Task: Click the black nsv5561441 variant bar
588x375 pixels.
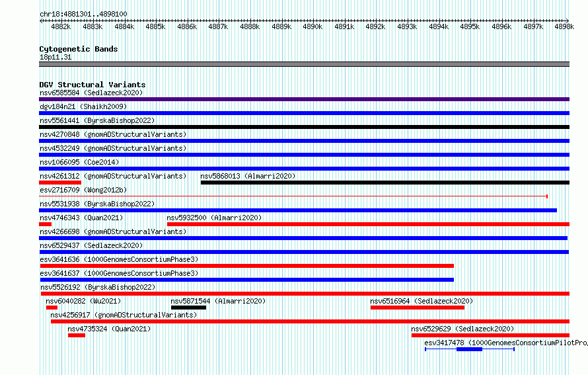Action: [x=304, y=127]
